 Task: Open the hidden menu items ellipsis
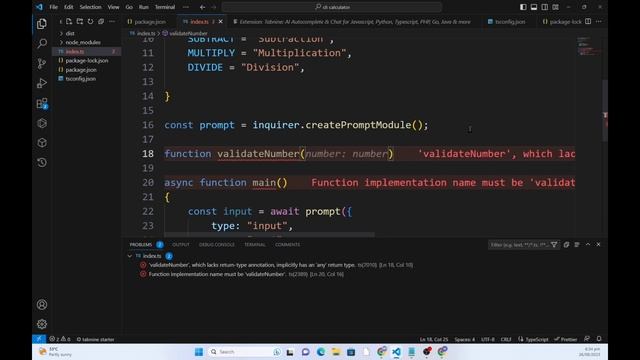click(186, 7)
